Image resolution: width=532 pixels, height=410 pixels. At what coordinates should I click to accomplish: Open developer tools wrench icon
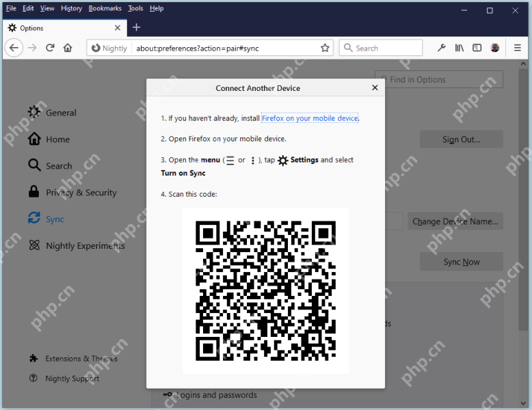442,48
